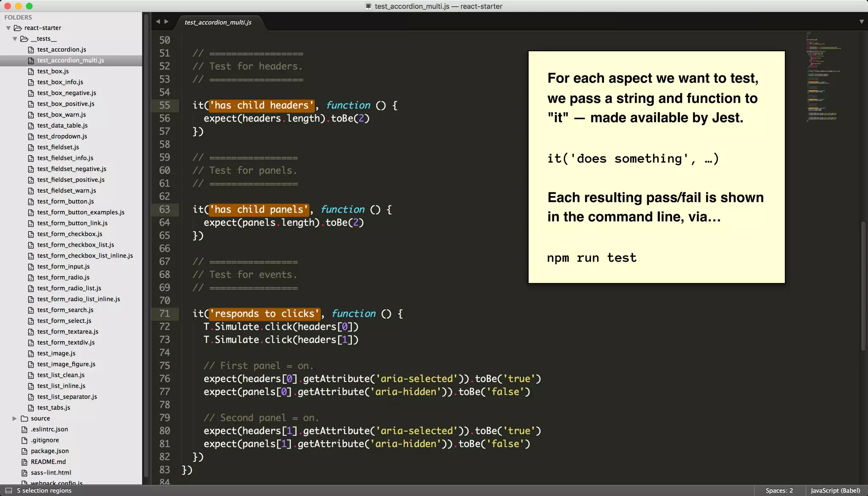868x496 pixels.
Task: Click the "5 selection regions" status text
Action: [44, 490]
